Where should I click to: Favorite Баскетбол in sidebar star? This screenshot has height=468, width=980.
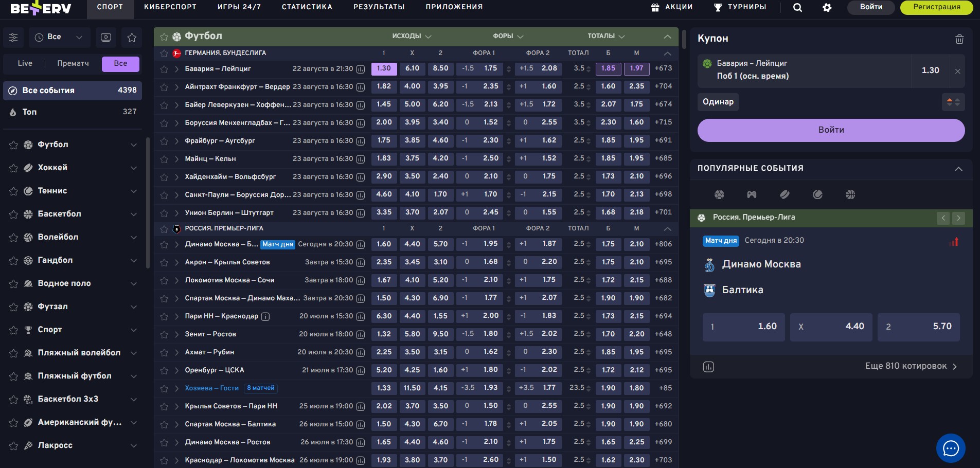pyautogui.click(x=14, y=214)
